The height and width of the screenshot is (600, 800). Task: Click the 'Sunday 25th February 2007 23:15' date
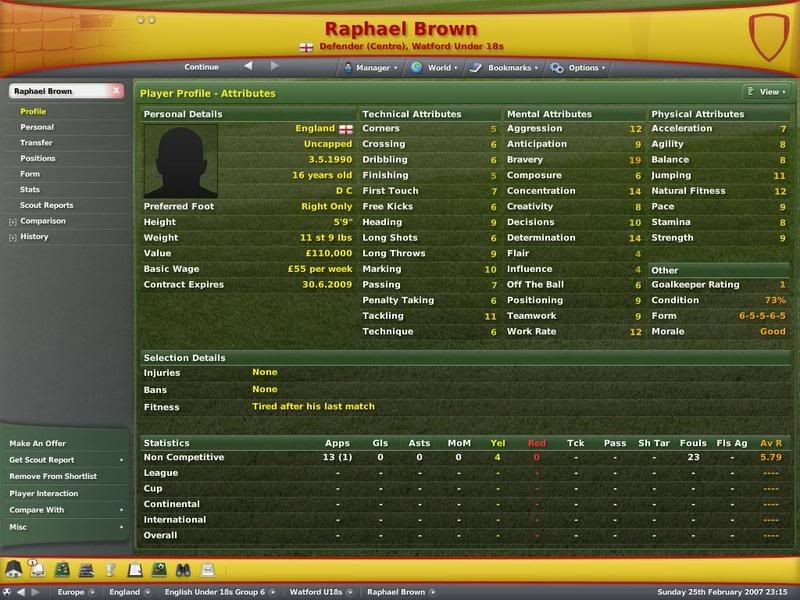coord(722,592)
